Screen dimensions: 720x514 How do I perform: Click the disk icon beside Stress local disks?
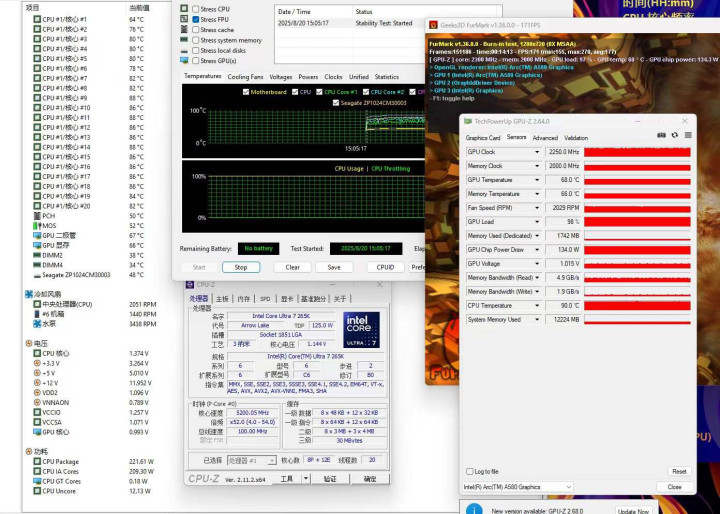point(184,51)
